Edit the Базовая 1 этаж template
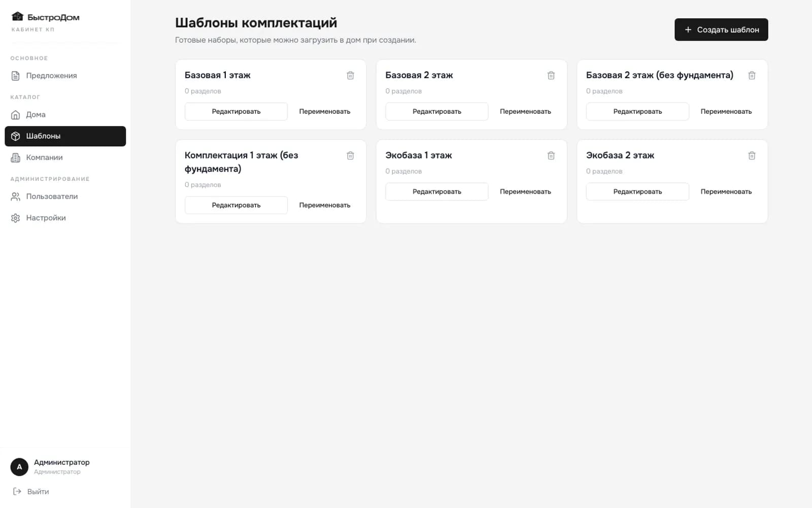 236,111
